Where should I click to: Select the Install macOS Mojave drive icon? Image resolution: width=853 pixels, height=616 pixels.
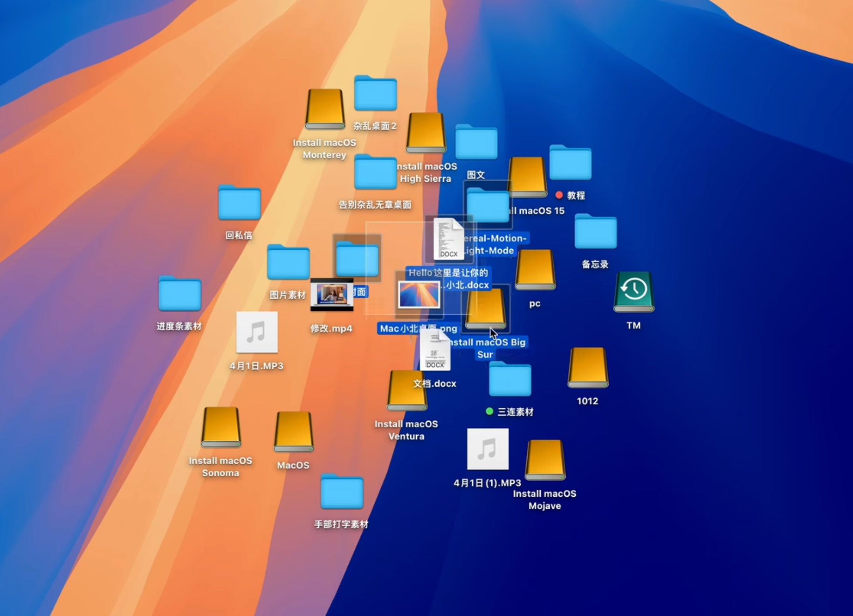tap(545, 460)
